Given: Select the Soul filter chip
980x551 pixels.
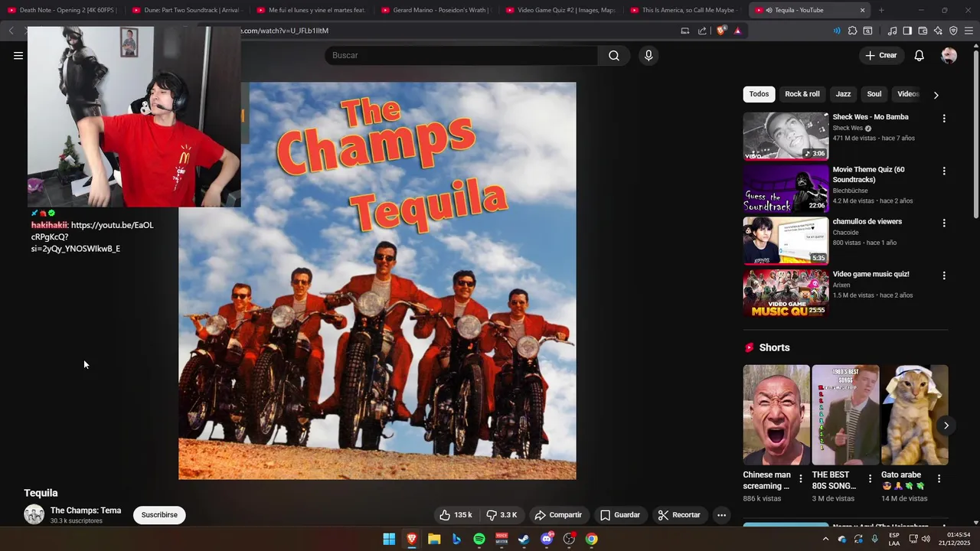Looking at the screenshot, I should pyautogui.click(x=874, y=94).
